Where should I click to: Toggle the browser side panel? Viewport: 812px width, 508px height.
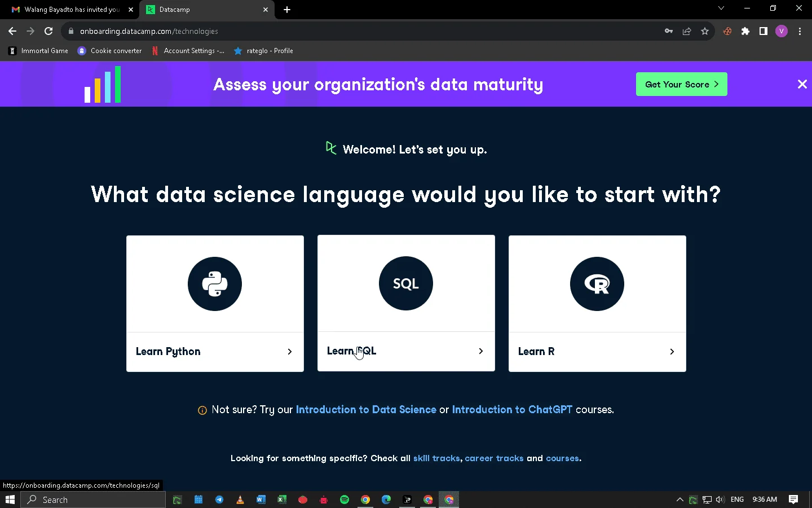pos(764,31)
